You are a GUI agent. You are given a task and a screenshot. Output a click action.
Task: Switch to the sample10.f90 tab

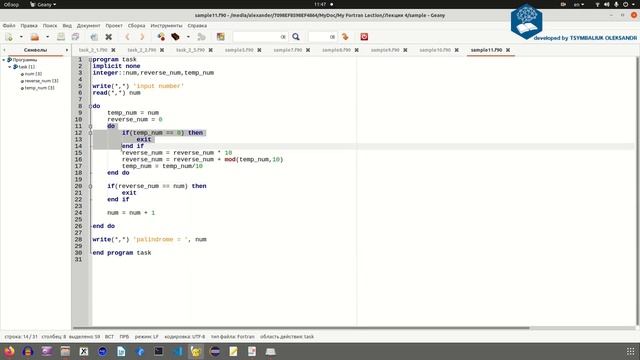coord(435,50)
